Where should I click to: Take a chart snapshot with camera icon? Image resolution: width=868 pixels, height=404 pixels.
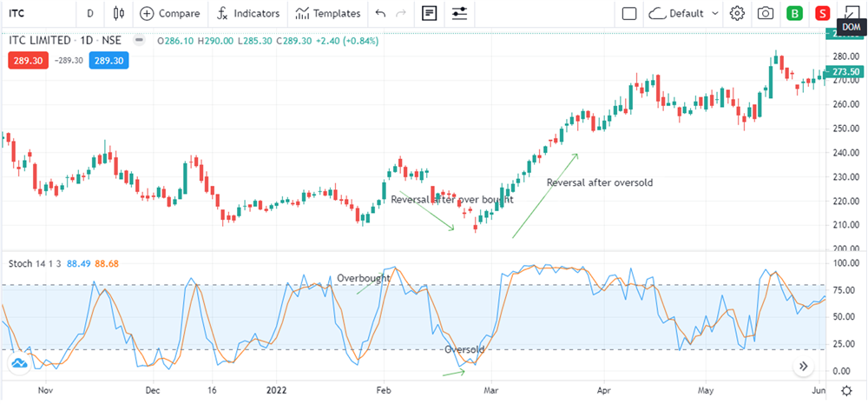click(766, 13)
